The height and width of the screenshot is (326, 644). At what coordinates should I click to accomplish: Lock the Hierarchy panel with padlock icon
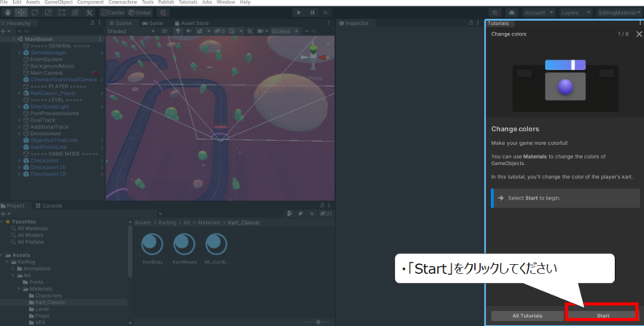92,23
